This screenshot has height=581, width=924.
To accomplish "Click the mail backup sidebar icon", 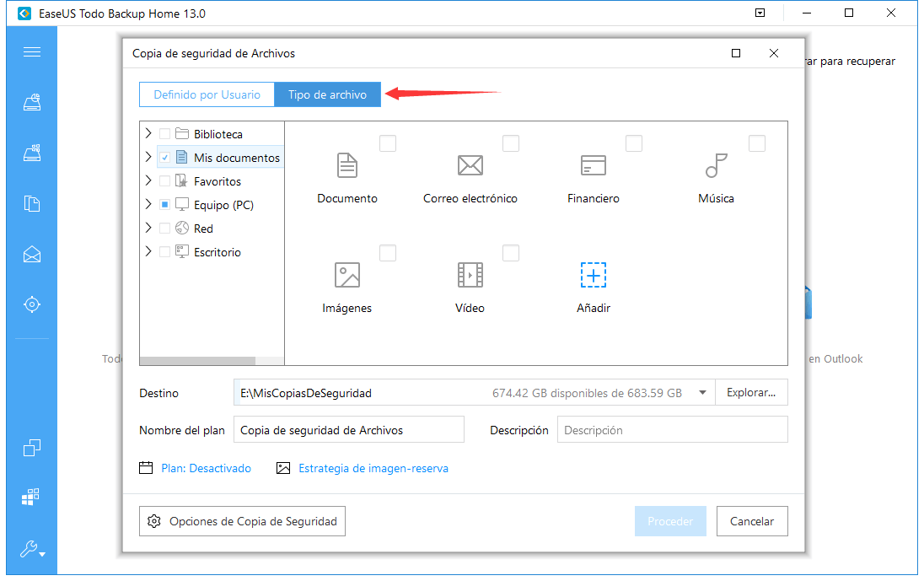I will (x=32, y=254).
